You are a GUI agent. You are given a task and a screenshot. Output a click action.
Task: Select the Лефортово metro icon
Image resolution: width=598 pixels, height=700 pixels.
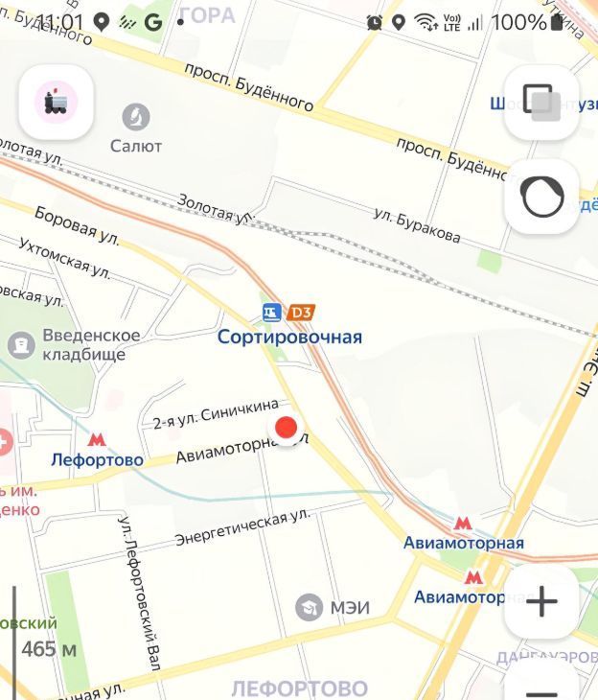[x=97, y=439]
